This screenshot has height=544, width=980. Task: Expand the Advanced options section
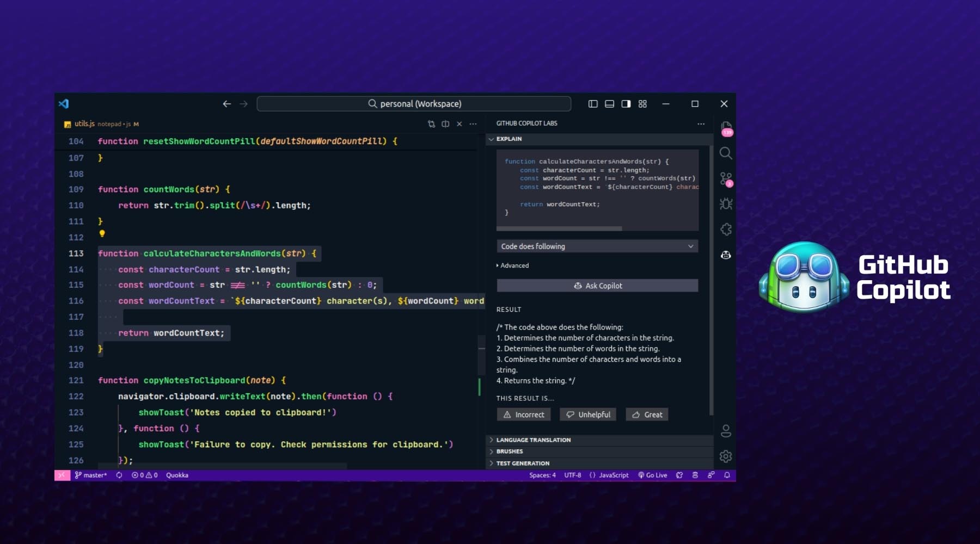(512, 265)
